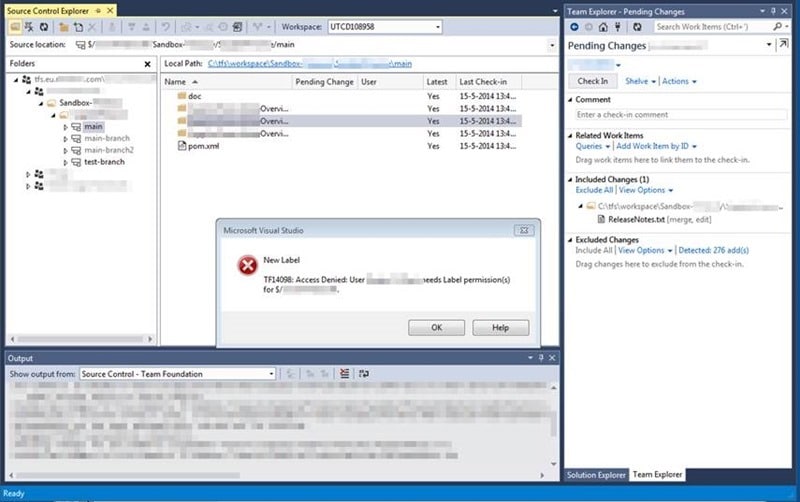Select the main folder in tree
The width and height of the screenshot is (800, 502).
click(x=93, y=127)
